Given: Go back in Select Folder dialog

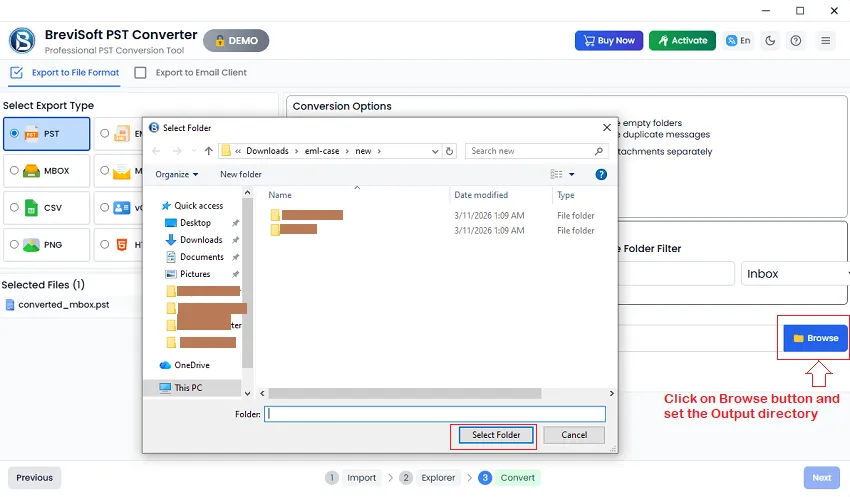Looking at the screenshot, I should pyautogui.click(x=156, y=151).
